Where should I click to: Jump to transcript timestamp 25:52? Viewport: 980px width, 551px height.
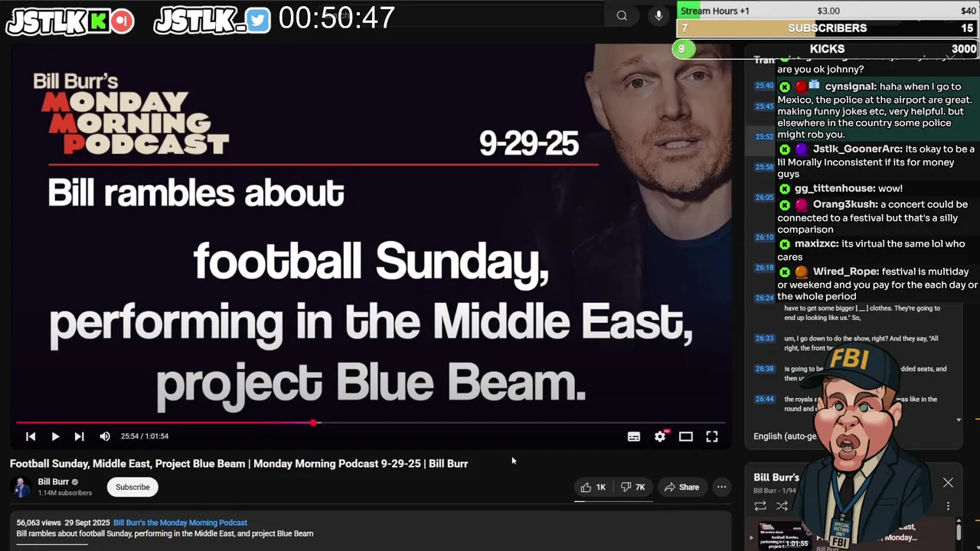click(x=764, y=137)
